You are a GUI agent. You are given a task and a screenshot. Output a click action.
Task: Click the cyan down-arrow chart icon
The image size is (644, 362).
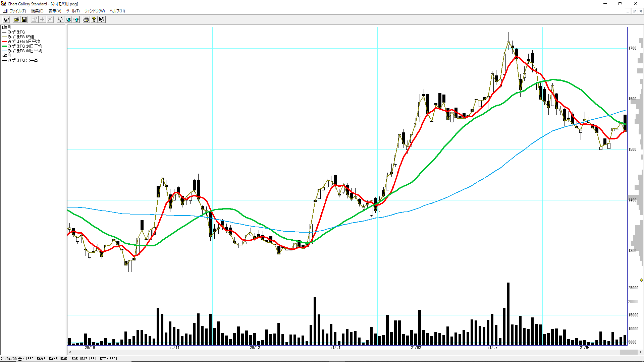[68, 19]
